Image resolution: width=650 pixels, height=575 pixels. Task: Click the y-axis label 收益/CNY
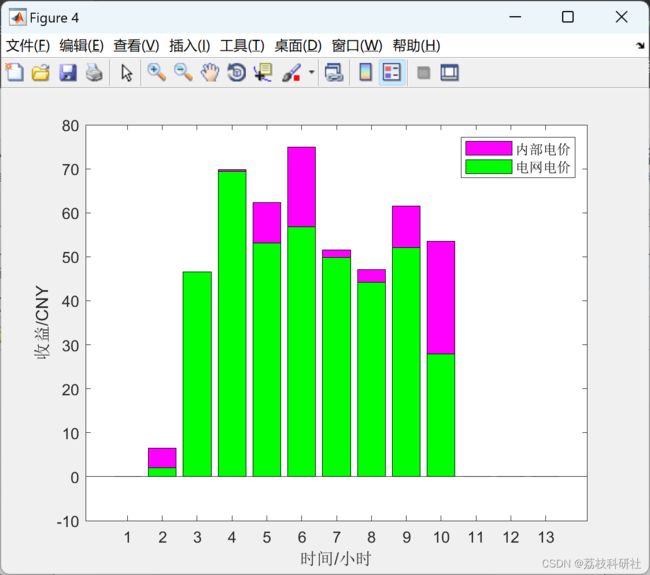(x=42, y=322)
